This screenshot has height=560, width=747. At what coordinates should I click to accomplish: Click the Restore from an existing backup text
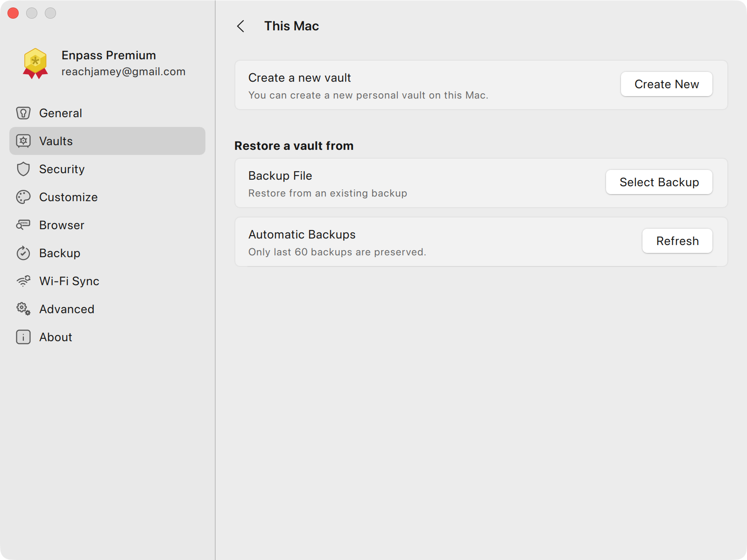point(327,193)
